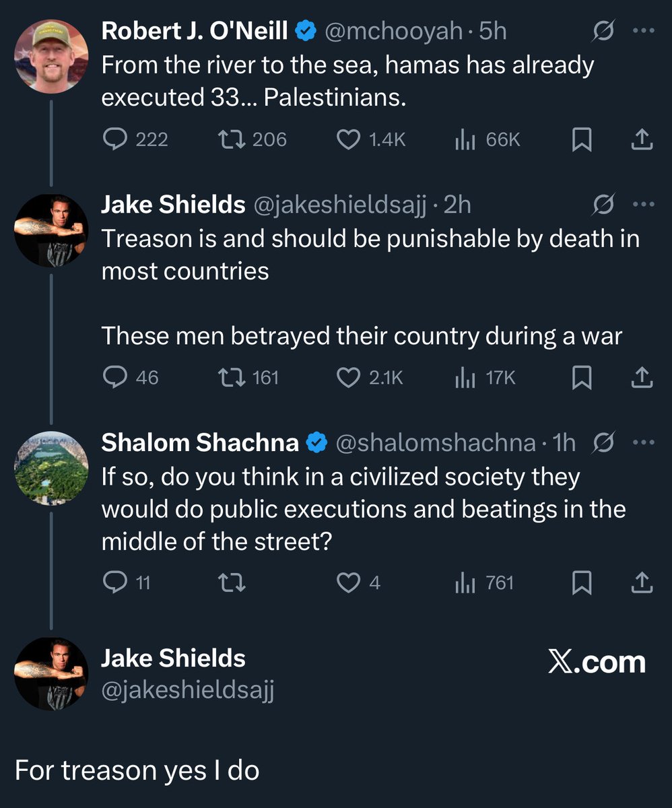Repost Robert J. O'Neill's tweet
This screenshot has height=808, width=672.
[233, 139]
